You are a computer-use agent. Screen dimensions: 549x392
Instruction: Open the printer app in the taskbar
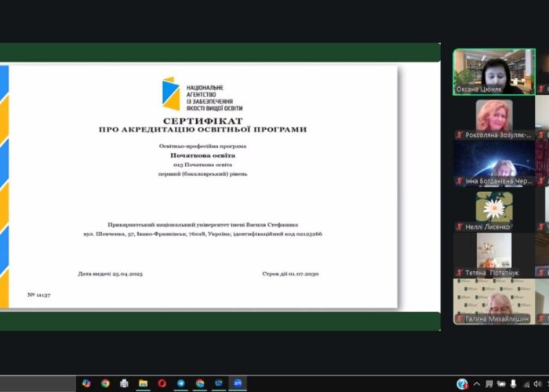pyautogui.click(x=124, y=383)
